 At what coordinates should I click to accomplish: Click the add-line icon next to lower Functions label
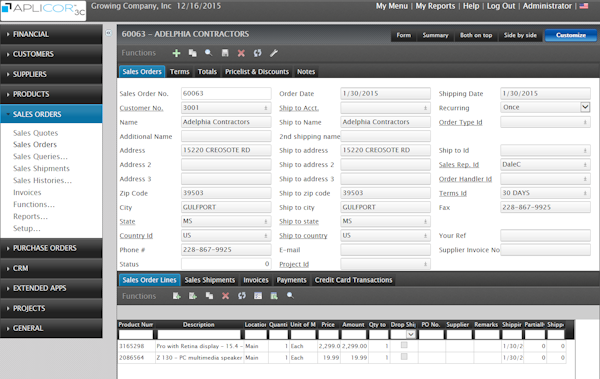176,296
